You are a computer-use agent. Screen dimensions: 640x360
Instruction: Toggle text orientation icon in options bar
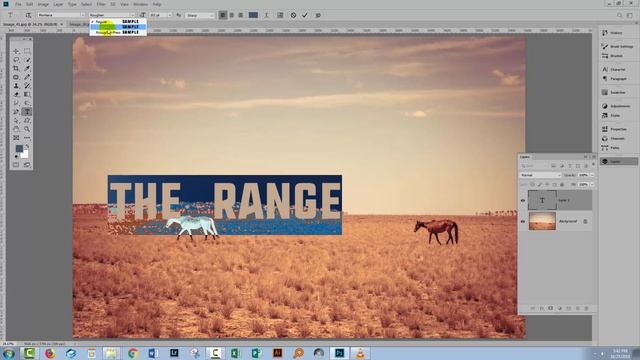28,15
